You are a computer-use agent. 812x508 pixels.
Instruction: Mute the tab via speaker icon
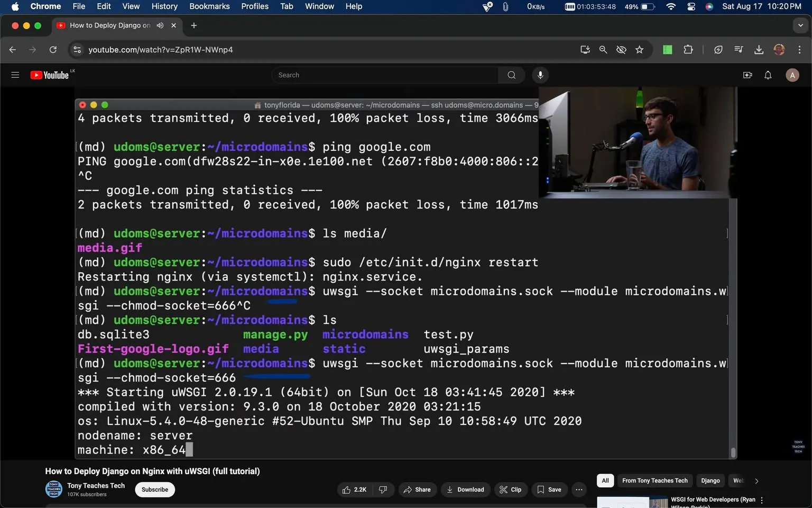coord(160,25)
